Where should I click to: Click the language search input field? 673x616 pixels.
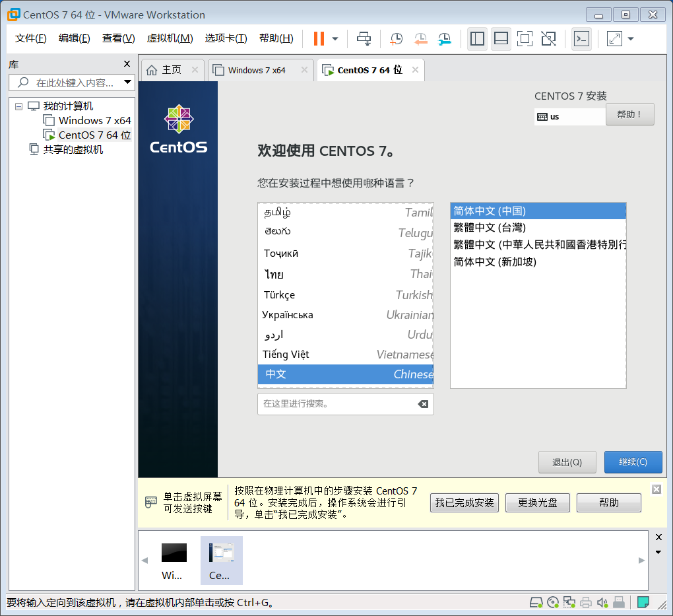336,403
